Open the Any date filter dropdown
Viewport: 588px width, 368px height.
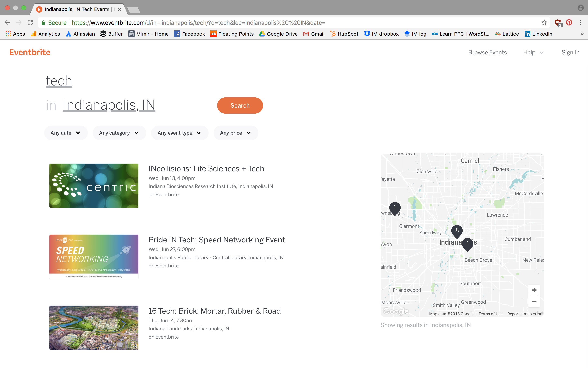pos(66,133)
